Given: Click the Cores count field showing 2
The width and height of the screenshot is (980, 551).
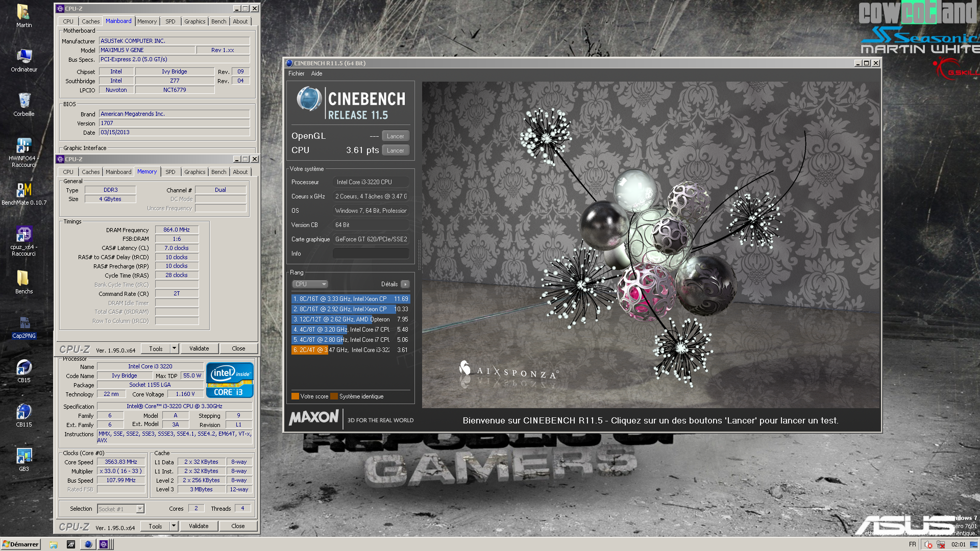Looking at the screenshot, I should tap(196, 508).
